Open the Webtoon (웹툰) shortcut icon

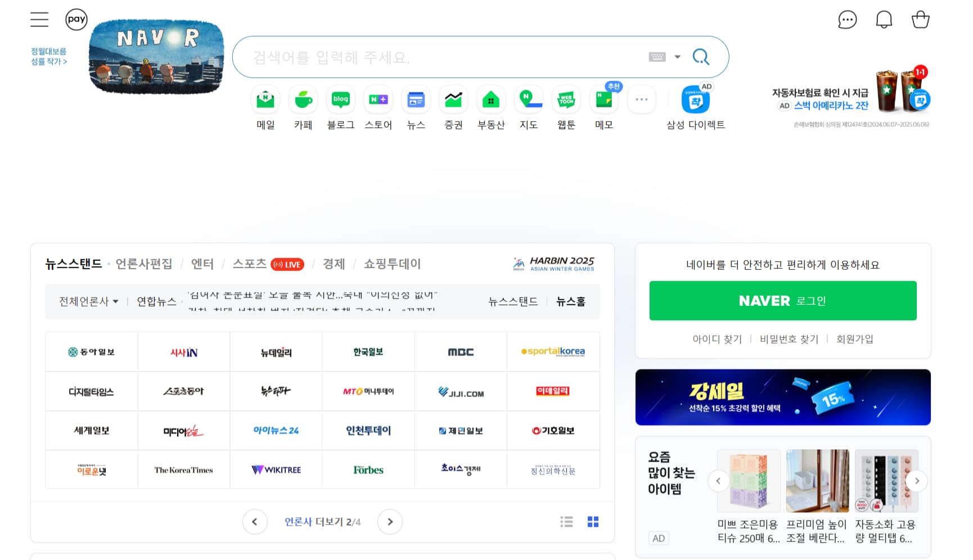(x=566, y=100)
